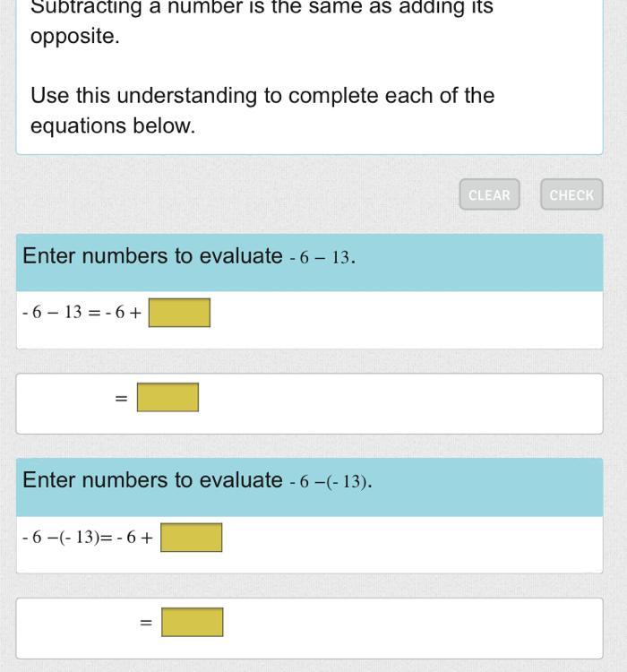Click the expression "- 6 –(- 13)." in the blue header
The width and height of the screenshot is (627, 672).
coord(331,481)
